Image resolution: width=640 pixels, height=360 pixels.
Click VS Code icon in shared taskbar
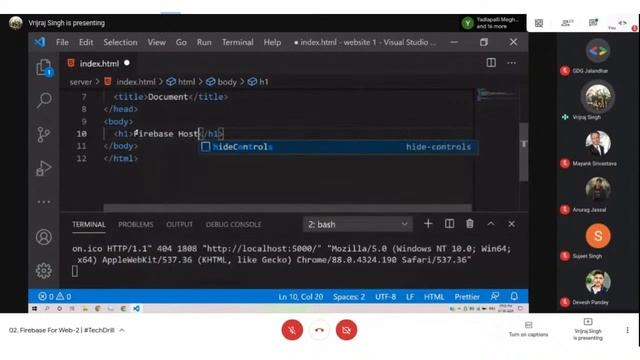point(136,309)
